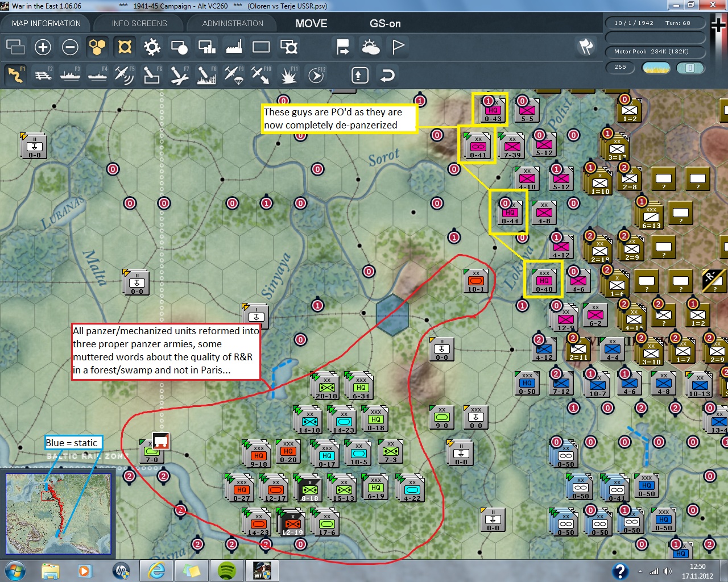Select the green unit labeled 9-0
728x582 pixels.
(441, 417)
